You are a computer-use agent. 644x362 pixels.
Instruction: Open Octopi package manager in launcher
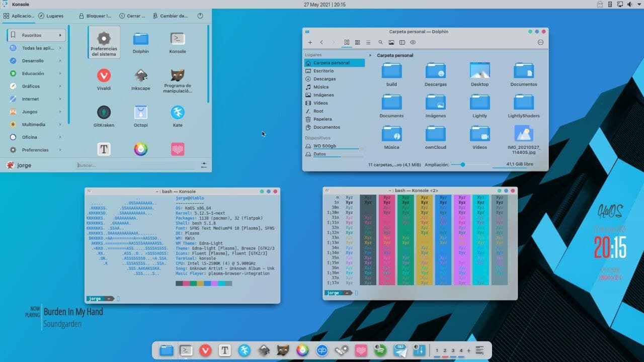click(141, 116)
